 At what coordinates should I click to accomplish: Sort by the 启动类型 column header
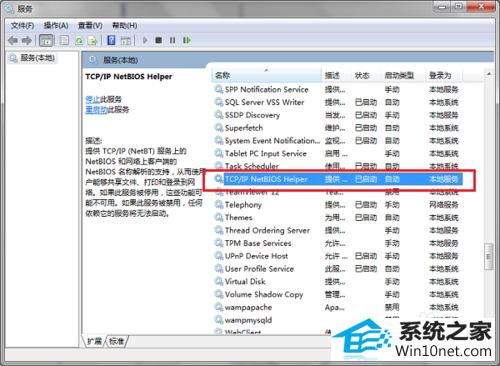point(403,75)
